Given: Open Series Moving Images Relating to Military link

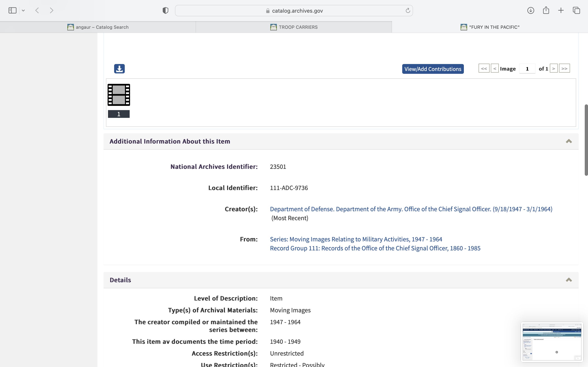Looking at the screenshot, I should (356, 239).
